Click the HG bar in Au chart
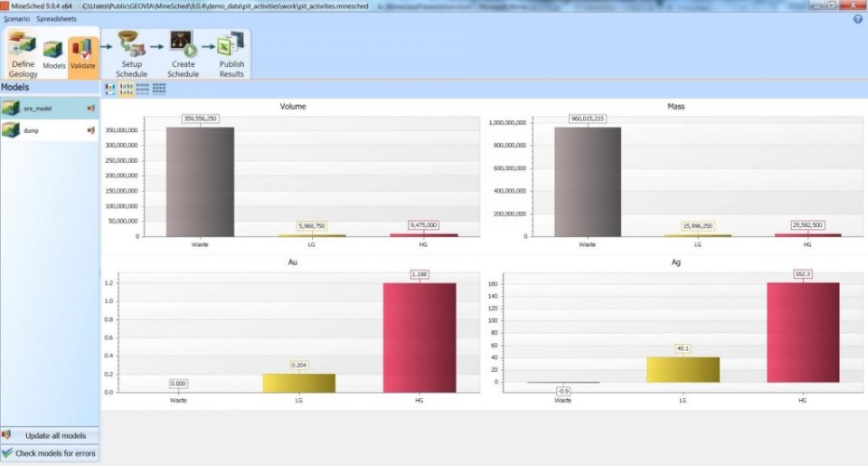868x466 pixels. click(x=420, y=338)
